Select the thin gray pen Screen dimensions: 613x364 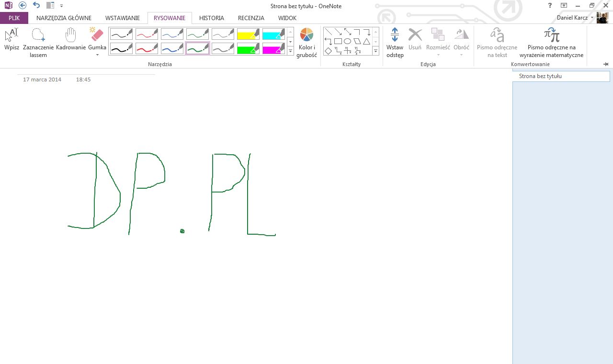point(223,34)
